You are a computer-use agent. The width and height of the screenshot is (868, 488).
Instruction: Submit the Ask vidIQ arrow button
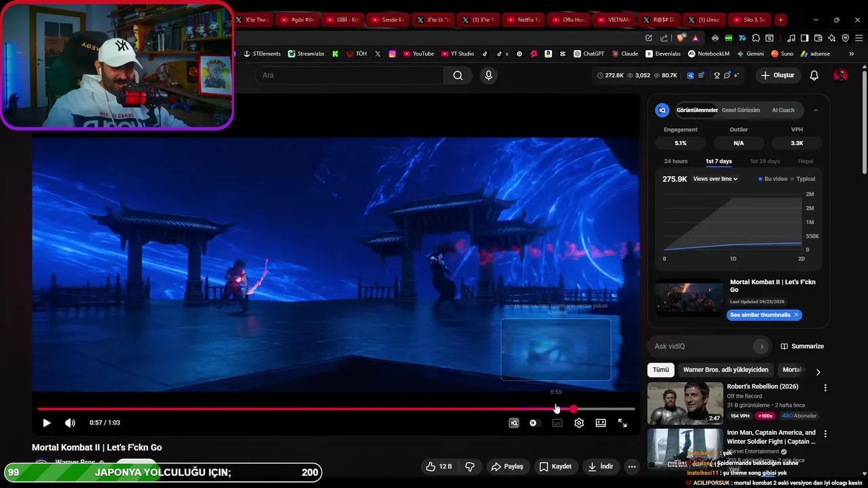pos(762,346)
